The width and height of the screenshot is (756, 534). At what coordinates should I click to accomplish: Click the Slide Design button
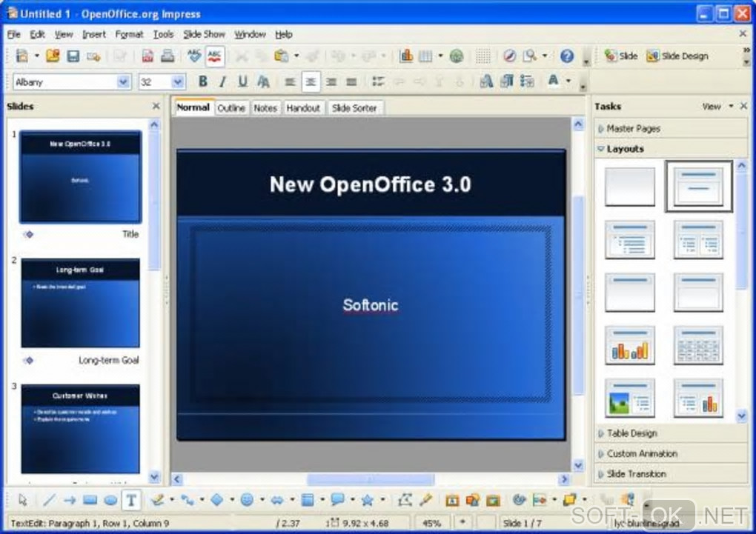(x=677, y=56)
